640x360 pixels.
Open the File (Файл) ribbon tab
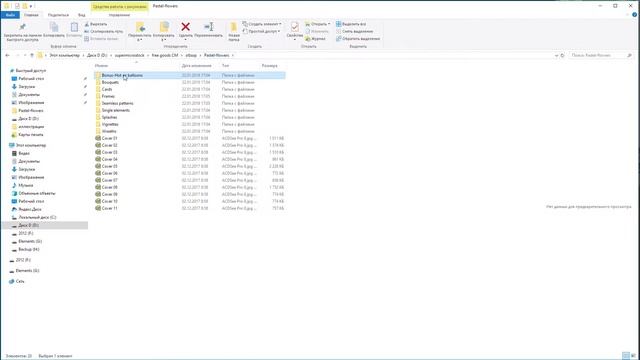coord(10,15)
